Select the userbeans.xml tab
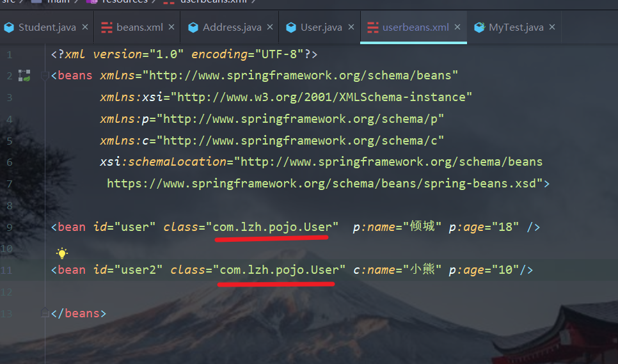This screenshot has width=618, height=364. pyautogui.click(x=413, y=27)
